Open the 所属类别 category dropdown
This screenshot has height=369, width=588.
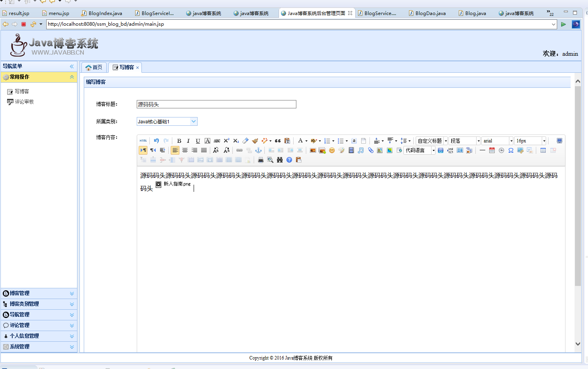click(x=194, y=121)
